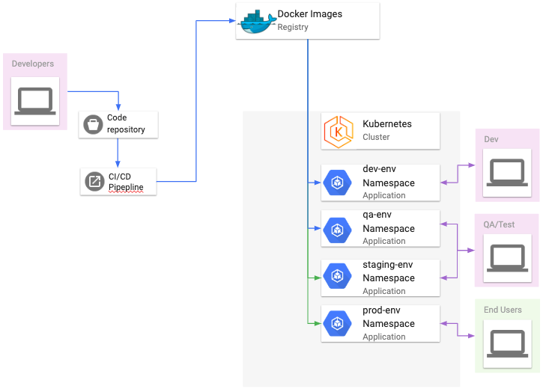The height and width of the screenshot is (392, 546).
Task: Click Namespace text in the prod-env card
Action: (389, 324)
